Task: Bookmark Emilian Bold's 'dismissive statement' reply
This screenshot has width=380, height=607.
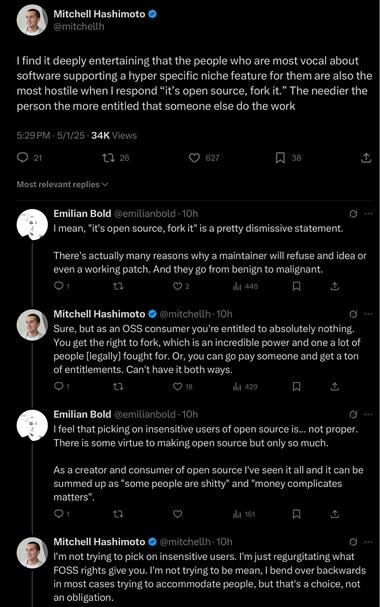Action: 296,286
